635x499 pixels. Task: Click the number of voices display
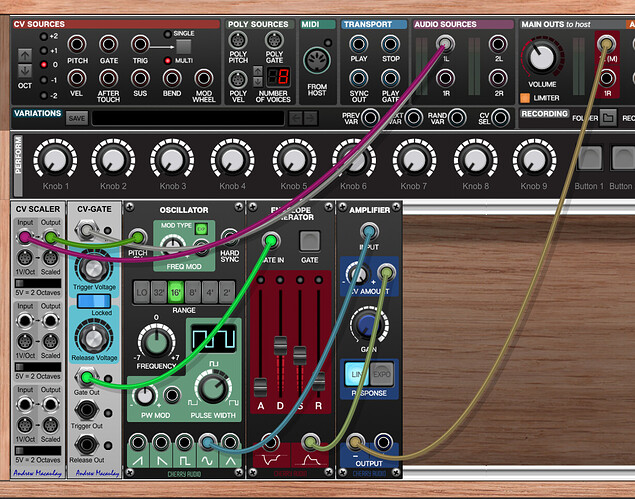(x=278, y=77)
